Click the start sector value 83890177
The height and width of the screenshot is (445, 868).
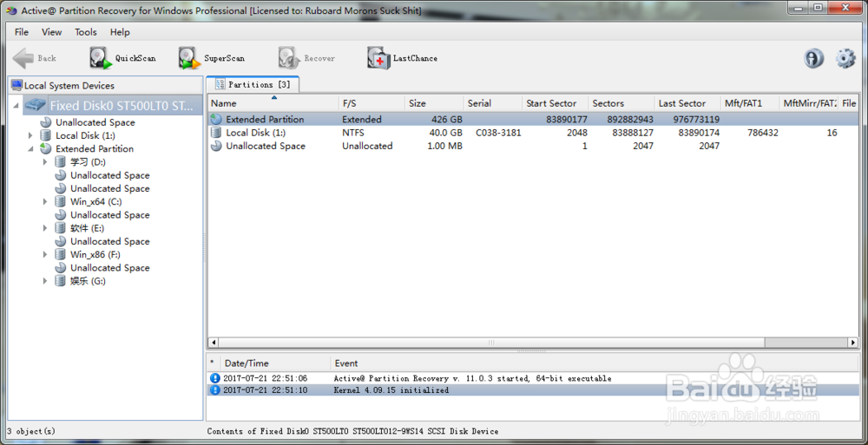(x=566, y=119)
